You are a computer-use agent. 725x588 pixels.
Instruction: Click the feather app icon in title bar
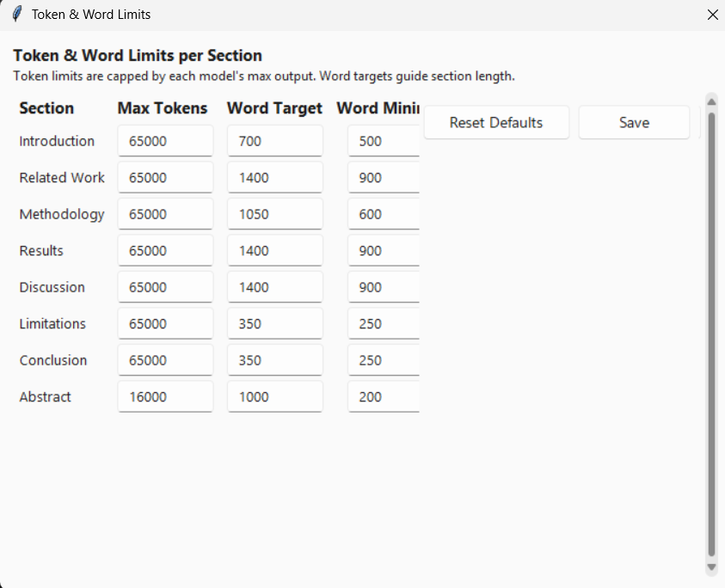click(x=17, y=15)
